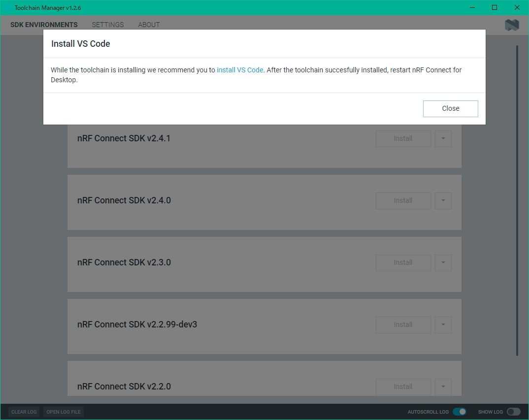
Task: Select the 'nRF Connect SDK v2.4.1' title
Action: tap(124, 138)
